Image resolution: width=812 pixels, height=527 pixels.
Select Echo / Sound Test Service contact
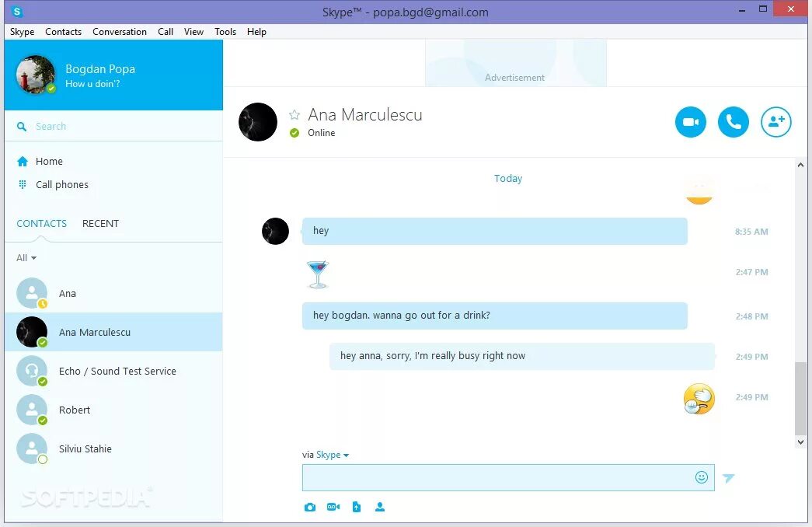[113, 371]
